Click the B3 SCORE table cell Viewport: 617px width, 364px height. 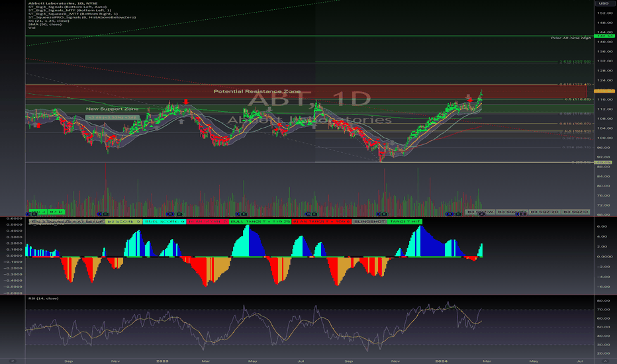(124, 222)
